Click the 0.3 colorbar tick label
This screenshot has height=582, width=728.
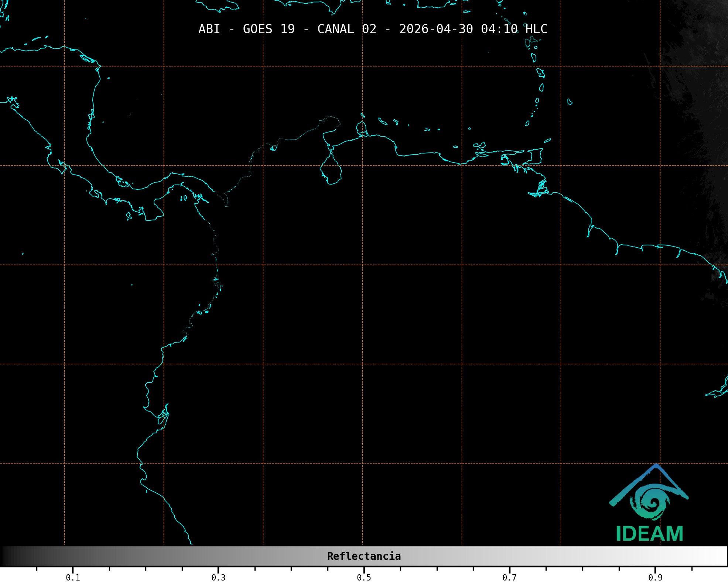[218, 578]
